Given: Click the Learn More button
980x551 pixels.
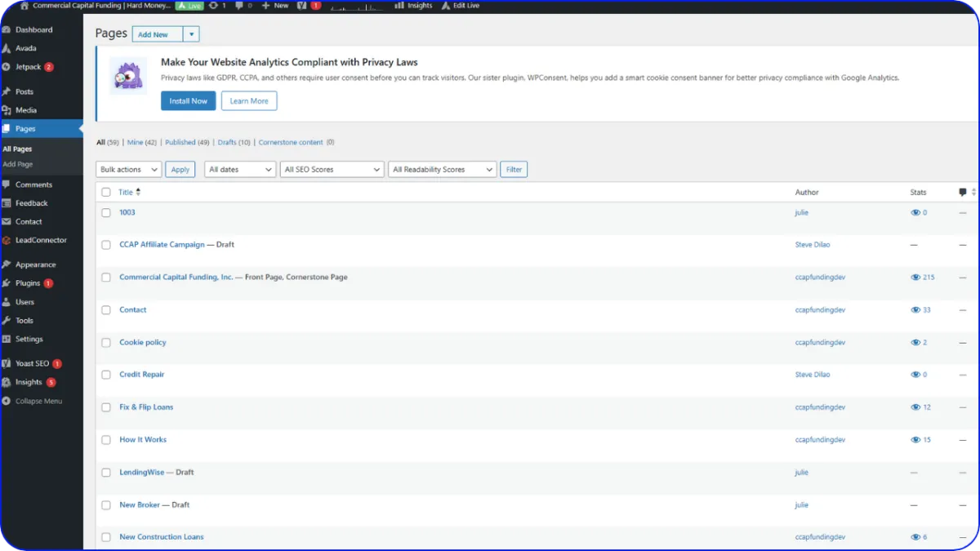Looking at the screenshot, I should (x=249, y=101).
